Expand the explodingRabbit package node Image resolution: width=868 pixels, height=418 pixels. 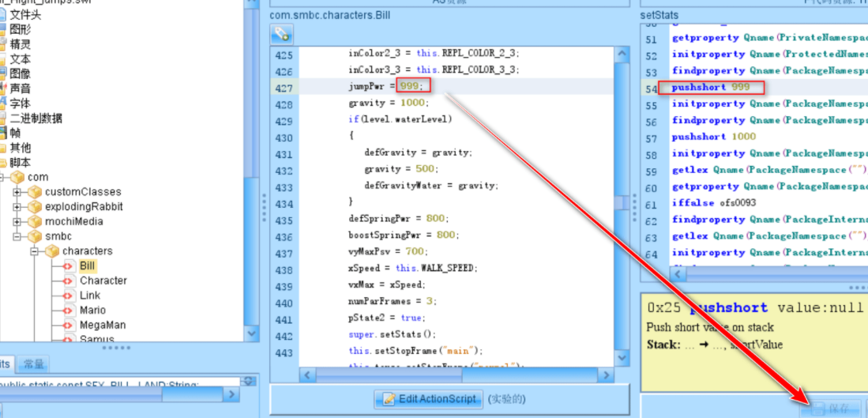click(17, 207)
